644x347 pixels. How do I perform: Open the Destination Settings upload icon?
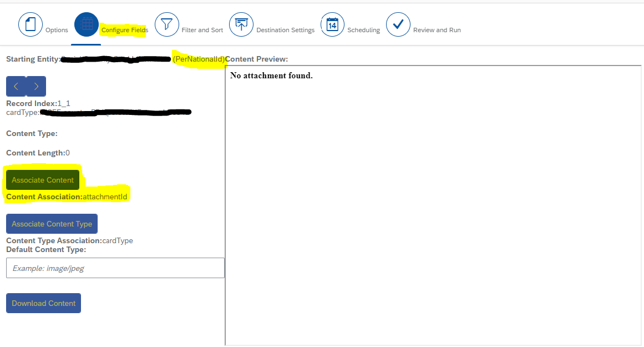241,24
